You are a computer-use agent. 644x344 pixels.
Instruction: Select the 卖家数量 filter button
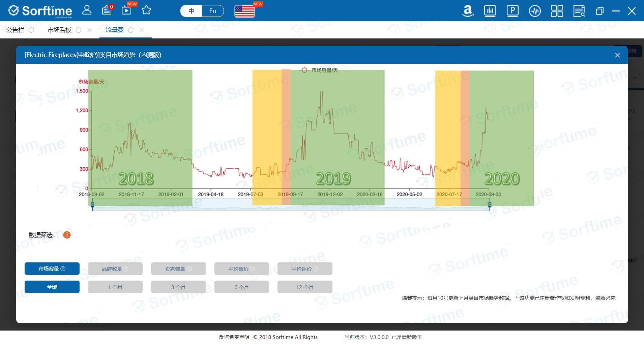(178, 268)
